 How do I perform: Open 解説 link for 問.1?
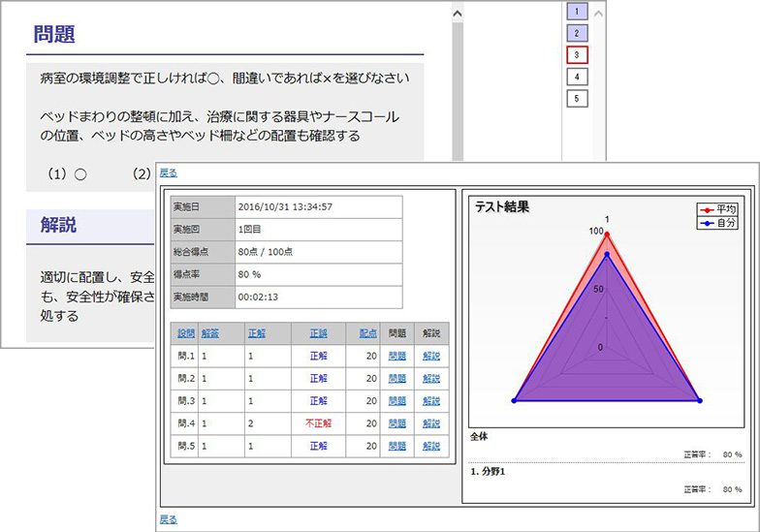(431, 357)
